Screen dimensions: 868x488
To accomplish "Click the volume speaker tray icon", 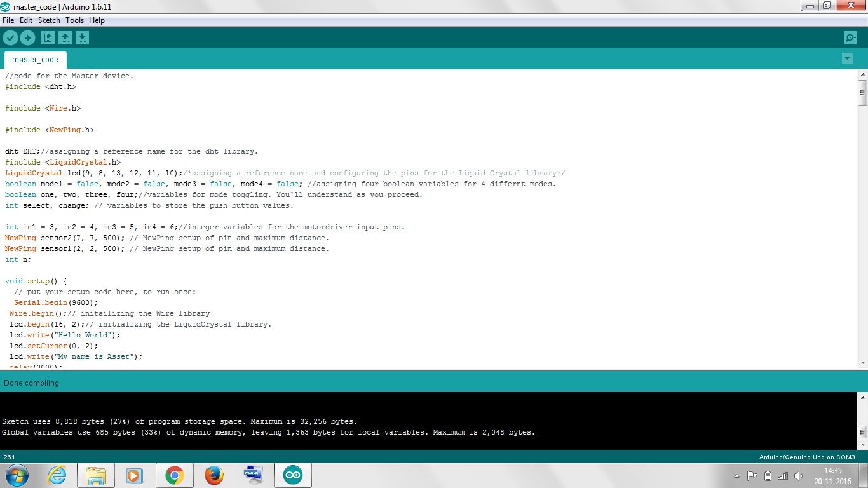I will (x=798, y=476).
